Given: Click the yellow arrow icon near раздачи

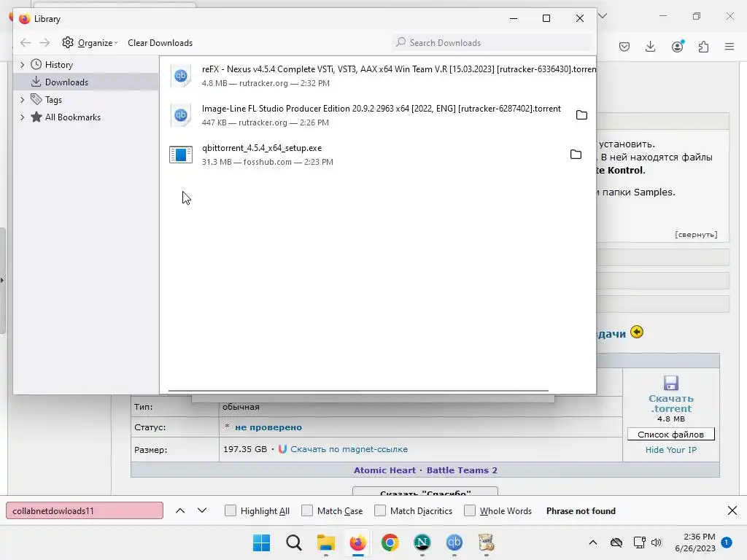Looking at the screenshot, I should click(636, 332).
